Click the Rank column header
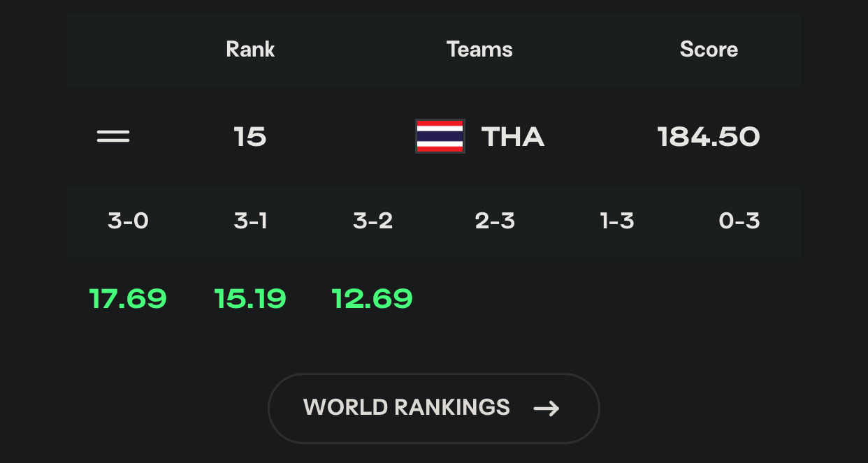Screen dimensions: 868x463 pyautogui.click(x=250, y=50)
